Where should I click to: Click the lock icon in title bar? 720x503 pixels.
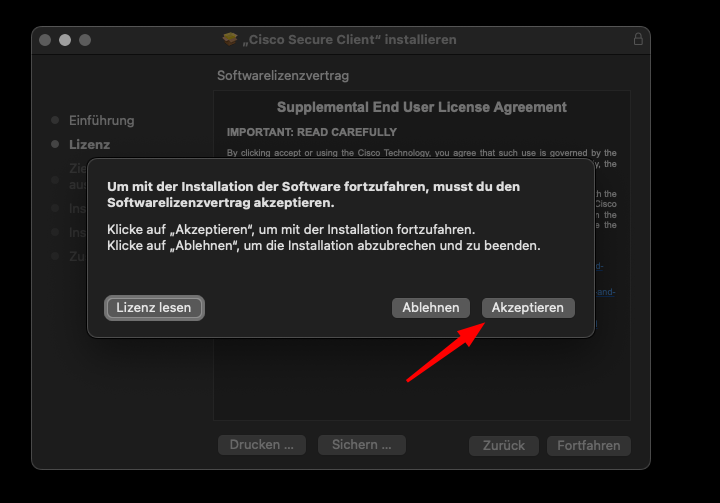click(638, 40)
